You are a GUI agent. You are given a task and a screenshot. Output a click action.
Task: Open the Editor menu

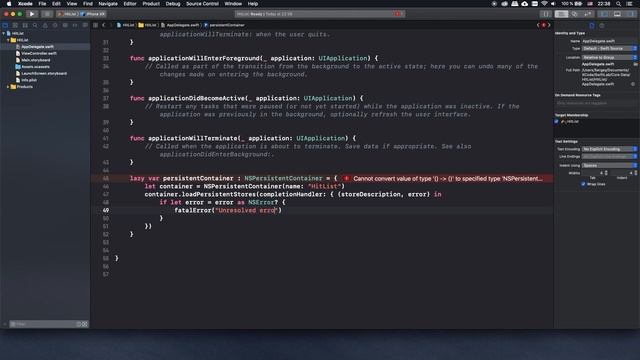[x=130, y=4]
